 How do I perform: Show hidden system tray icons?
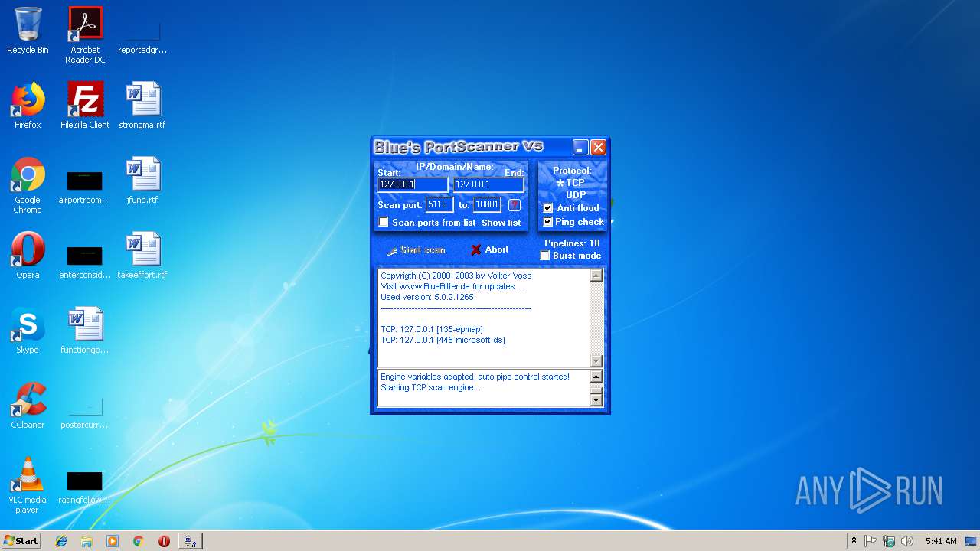point(854,541)
